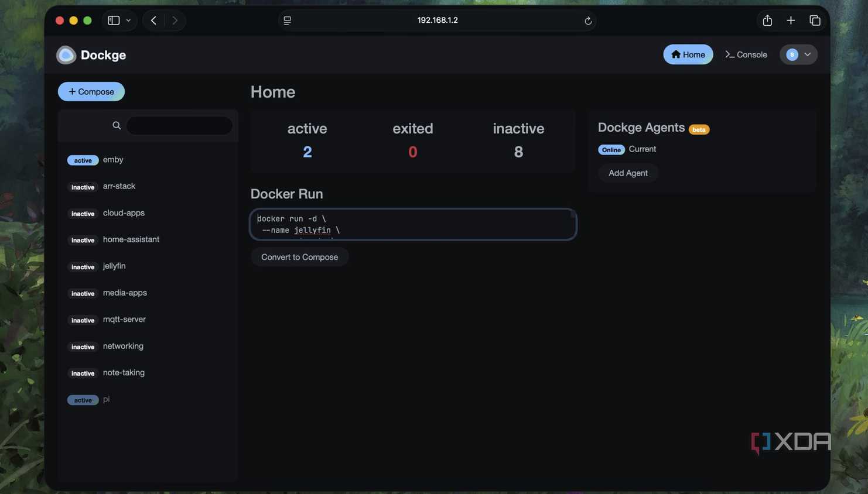Image resolution: width=868 pixels, height=494 pixels.
Task: Click the beta badge
Action: [699, 129]
